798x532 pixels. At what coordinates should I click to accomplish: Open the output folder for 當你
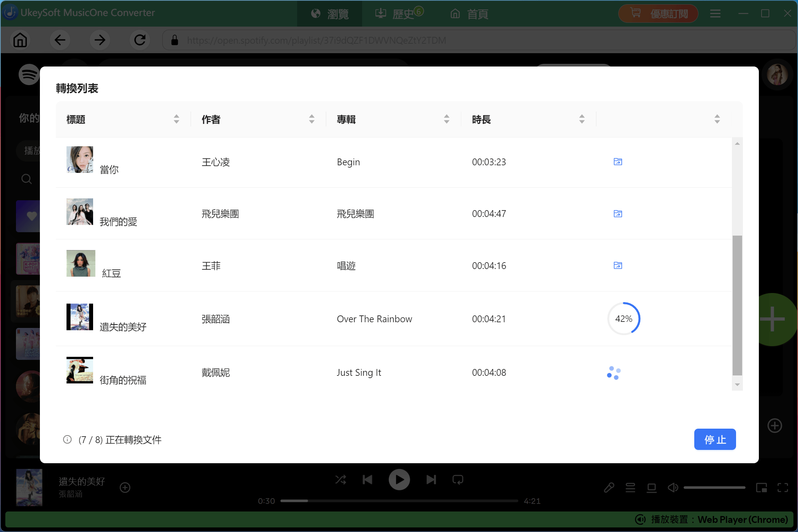click(x=617, y=161)
